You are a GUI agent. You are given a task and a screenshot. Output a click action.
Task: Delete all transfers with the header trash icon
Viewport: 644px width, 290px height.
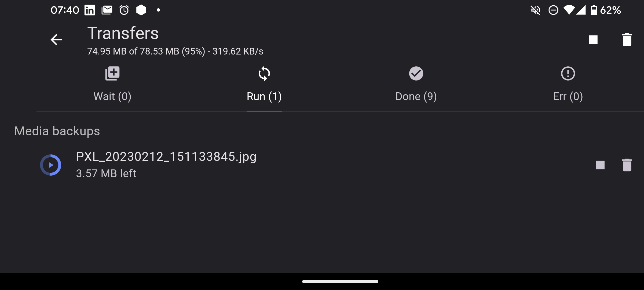point(627,40)
